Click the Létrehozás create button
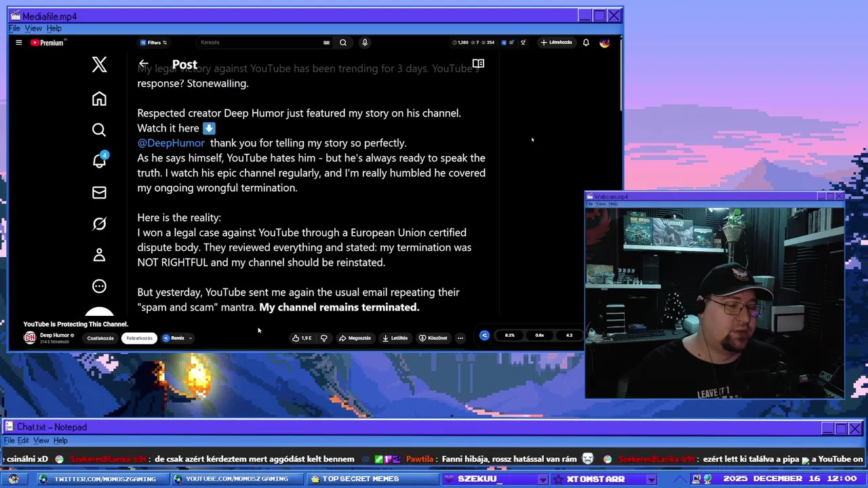Viewport: 868px width, 488px height. tap(556, 42)
